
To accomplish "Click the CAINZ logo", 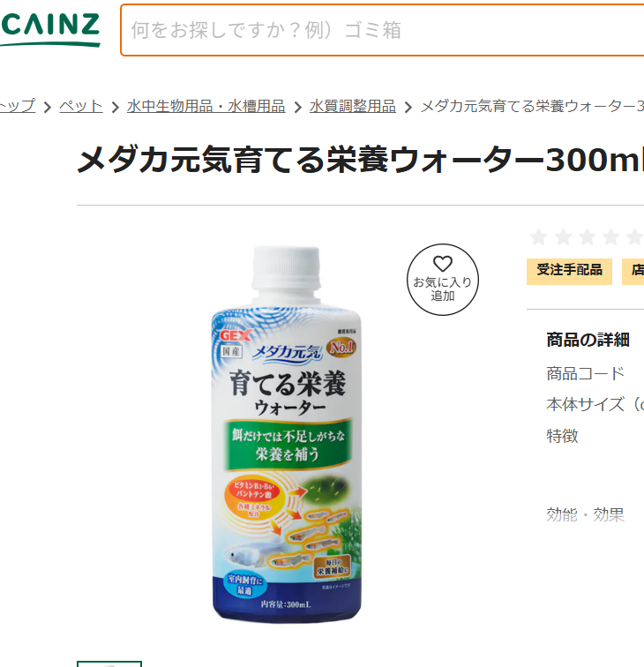I will (x=49, y=30).
